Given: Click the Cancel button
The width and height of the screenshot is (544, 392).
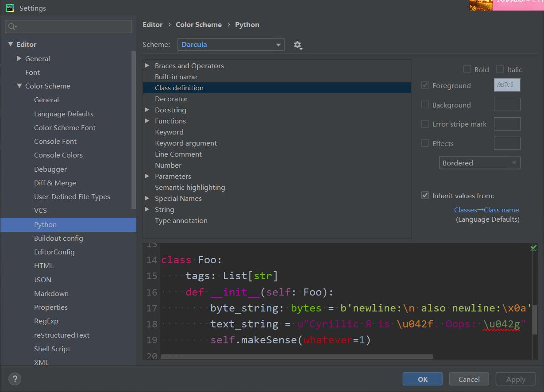Looking at the screenshot, I should [x=469, y=379].
